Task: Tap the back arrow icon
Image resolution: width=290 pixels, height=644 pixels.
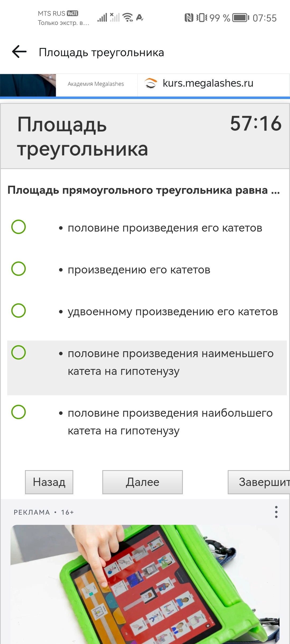Action: point(19,52)
